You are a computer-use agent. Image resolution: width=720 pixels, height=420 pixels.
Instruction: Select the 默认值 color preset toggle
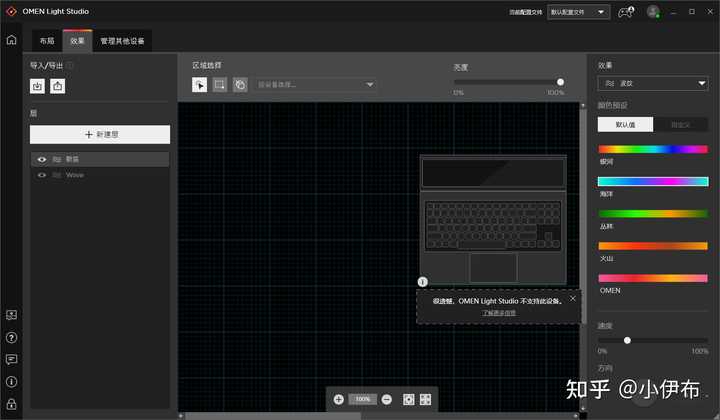pyautogui.click(x=625, y=124)
